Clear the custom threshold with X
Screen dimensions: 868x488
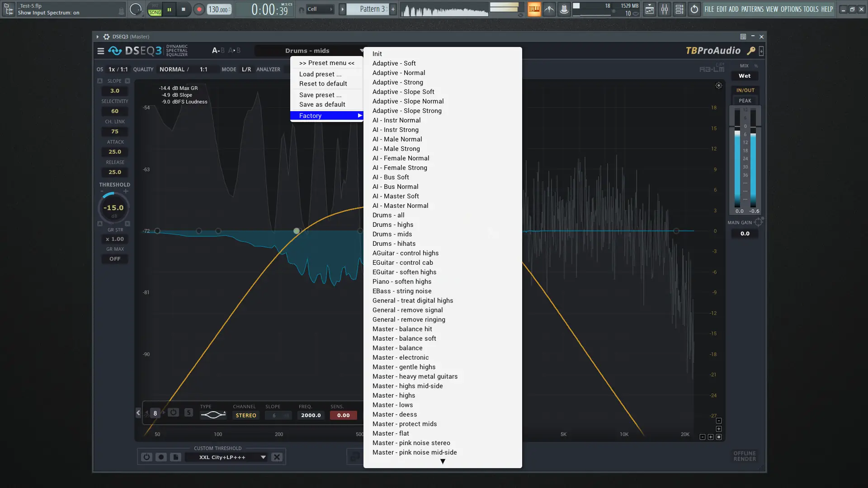pos(277,457)
